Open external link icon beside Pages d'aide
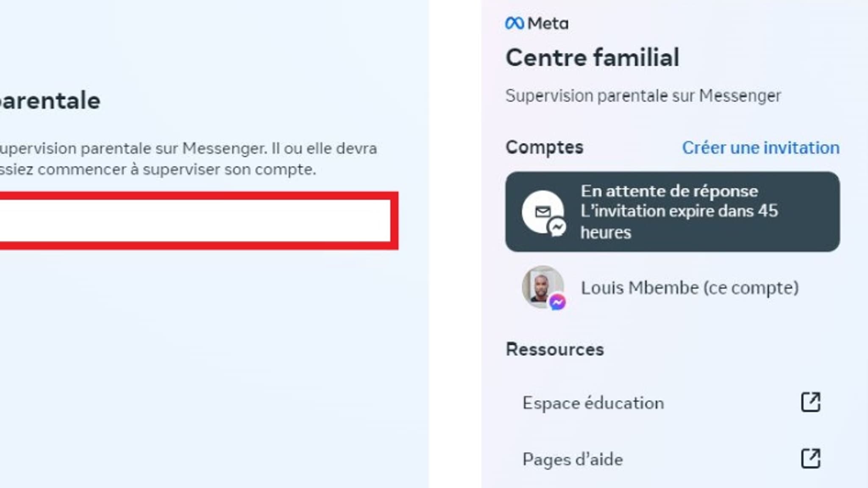 [x=810, y=458]
